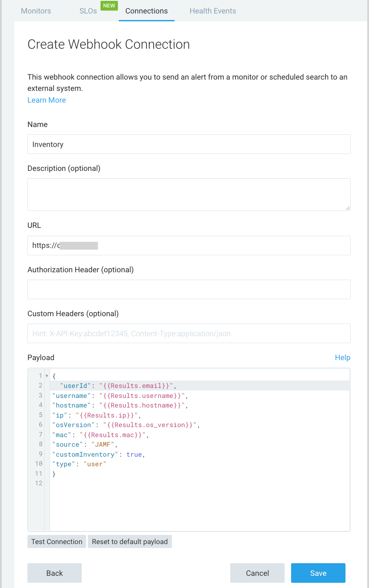Click inside the Name field showing Inventory
This screenshot has height=588, width=369.
(189, 144)
